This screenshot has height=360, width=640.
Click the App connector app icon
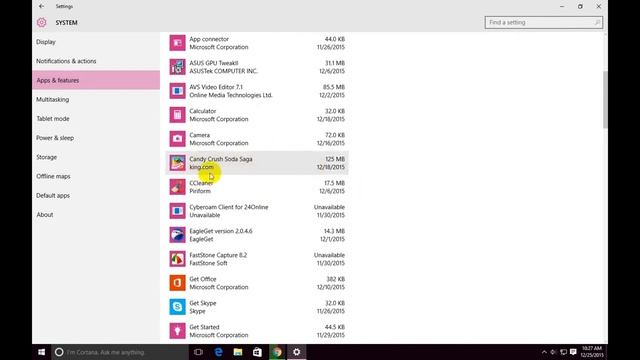pos(178,43)
